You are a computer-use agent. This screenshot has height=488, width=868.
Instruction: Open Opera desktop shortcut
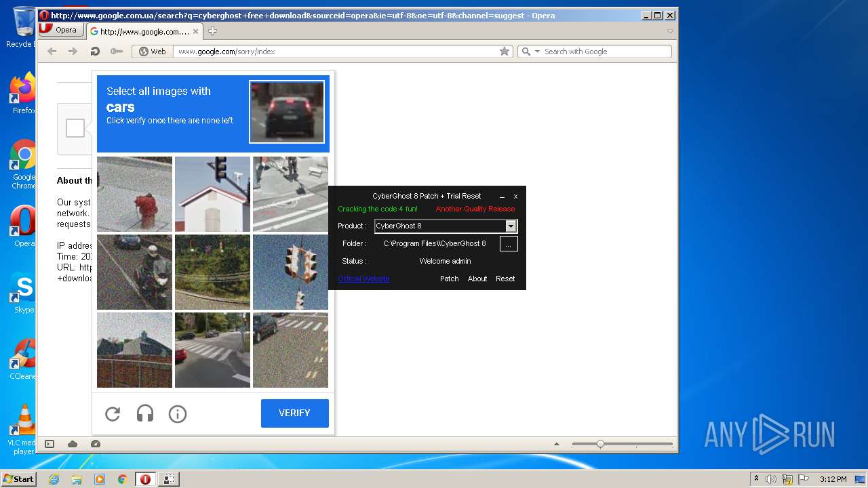point(23,226)
